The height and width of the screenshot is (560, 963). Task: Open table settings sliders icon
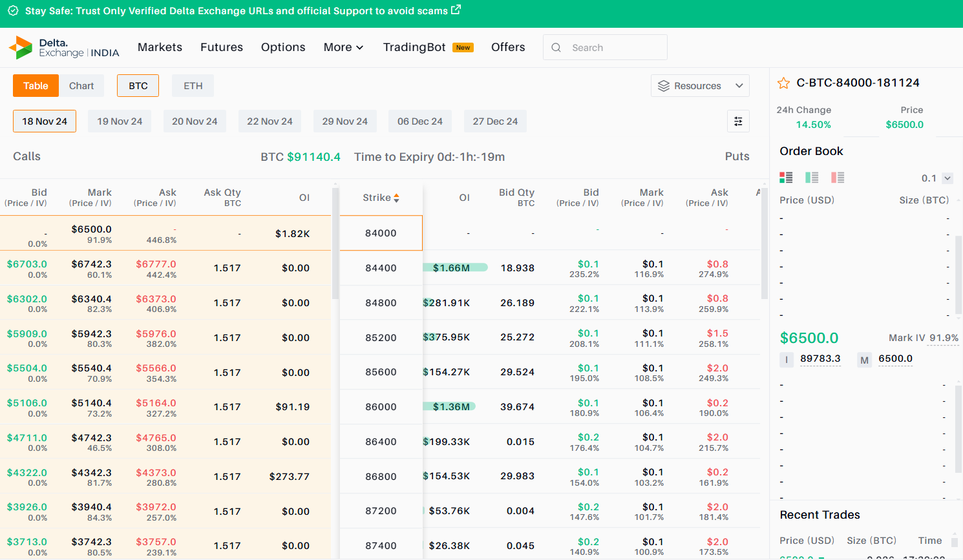pos(738,121)
